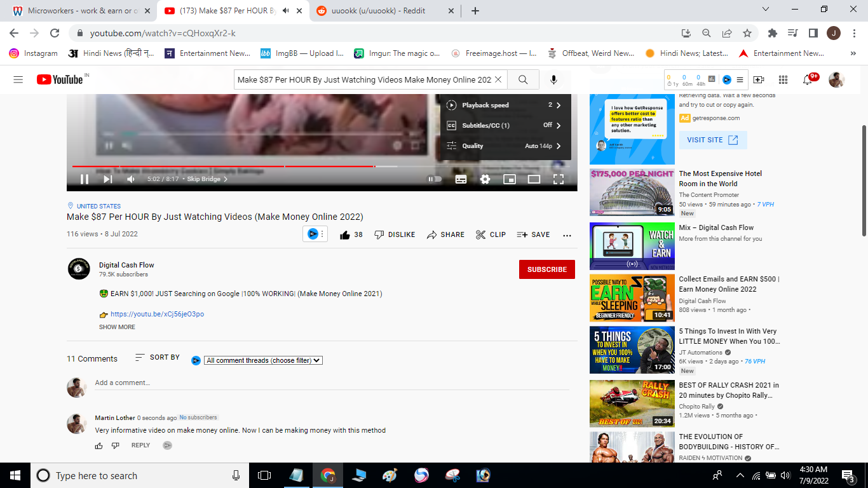The image size is (868, 488).
Task: Dislike Martin Lother's comment
Action: [115, 445]
